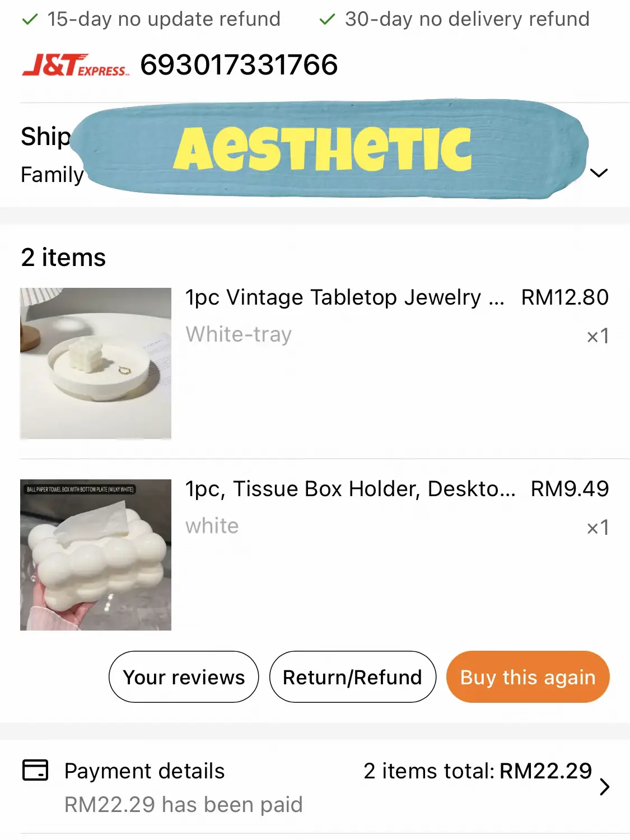
Task: Open the Return/Refund option
Action: (x=352, y=677)
